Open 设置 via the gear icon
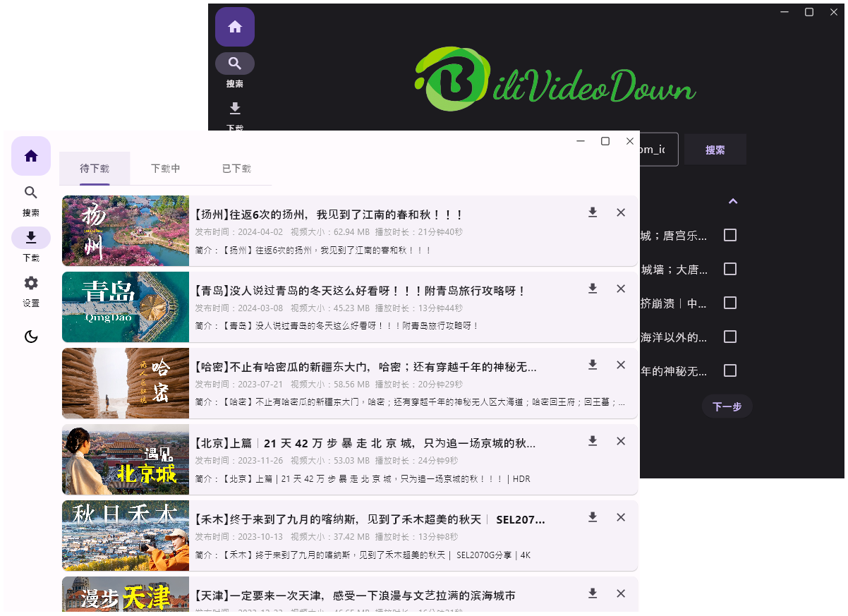This screenshot has height=616, width=848. pyautogui.click(x=31, y=283)
